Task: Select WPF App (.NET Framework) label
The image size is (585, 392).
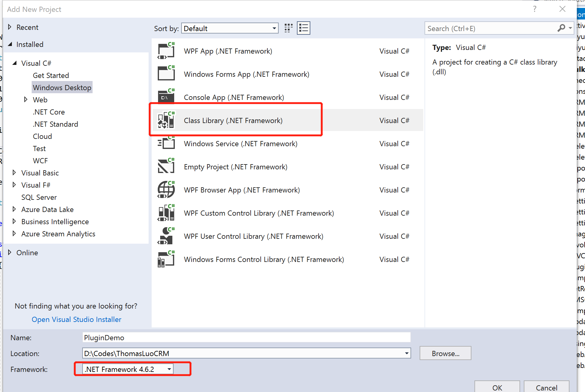Action: coord(228,51)
